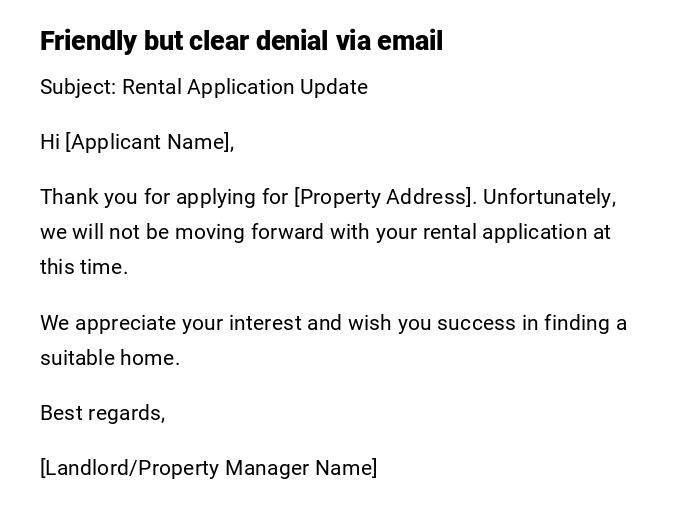Image resolution: width=700 pixels, height=530 pixels.
Task: Click the phrase "We appreciate your interest"
Action: click(171, 323)
